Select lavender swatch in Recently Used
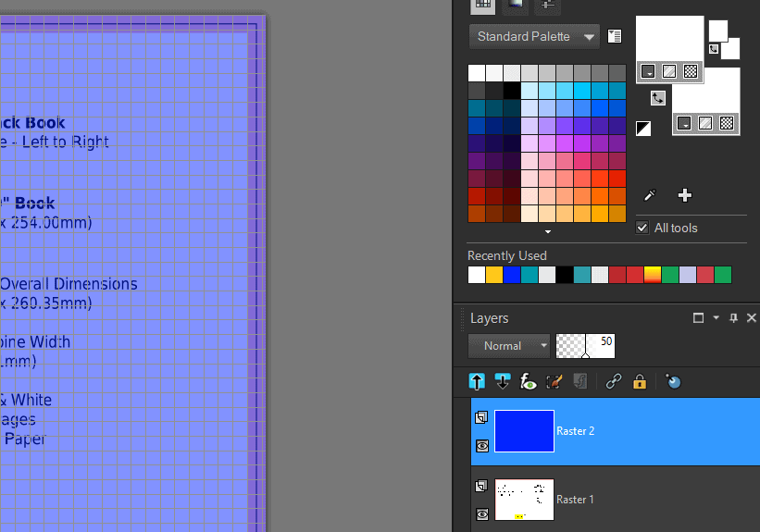The image size is (760, 532). click(688, 275)
